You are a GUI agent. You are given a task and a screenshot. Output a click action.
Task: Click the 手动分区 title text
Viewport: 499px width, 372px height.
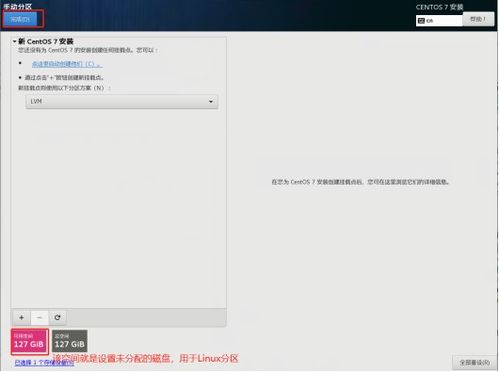tap(18, 6)
